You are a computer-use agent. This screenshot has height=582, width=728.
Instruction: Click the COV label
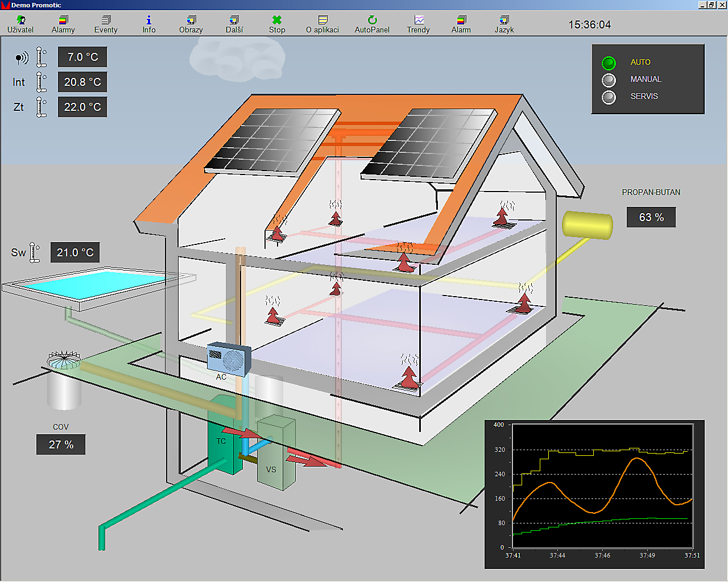pyautogui.click(x=61, y=427)
